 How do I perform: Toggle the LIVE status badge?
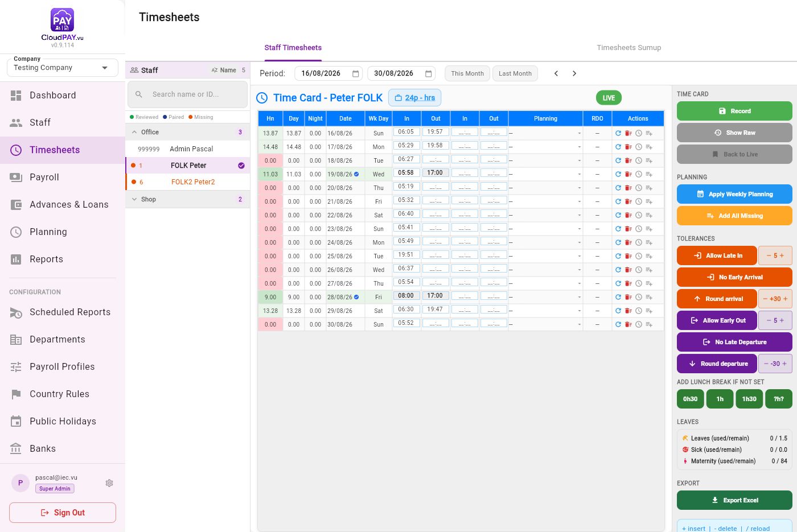click(609, 98)
